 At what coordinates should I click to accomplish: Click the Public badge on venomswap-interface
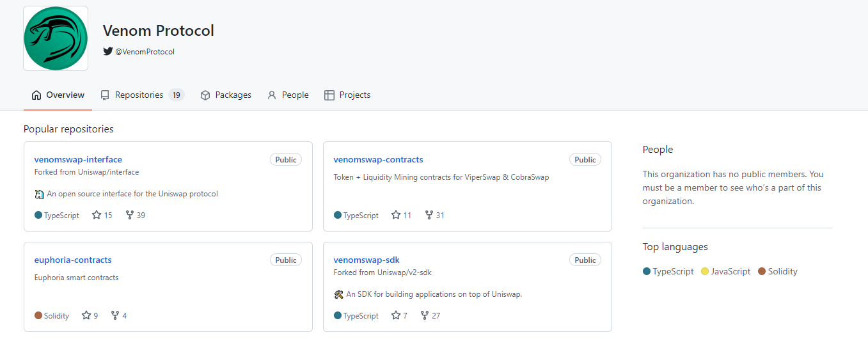tap(286, 160)
